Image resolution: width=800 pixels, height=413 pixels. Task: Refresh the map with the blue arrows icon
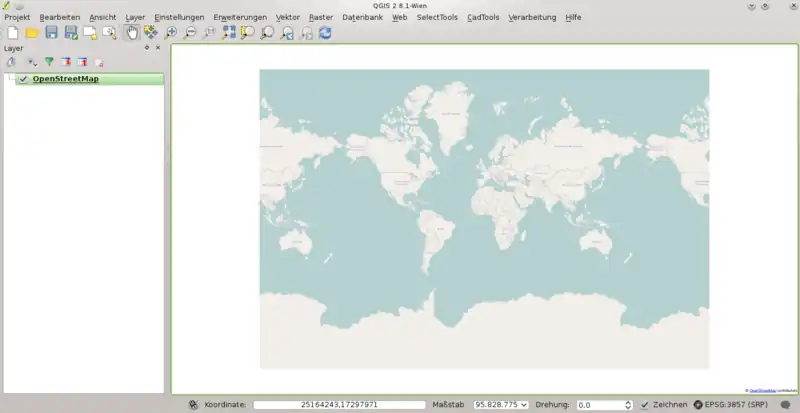click(x=325, y=33)
